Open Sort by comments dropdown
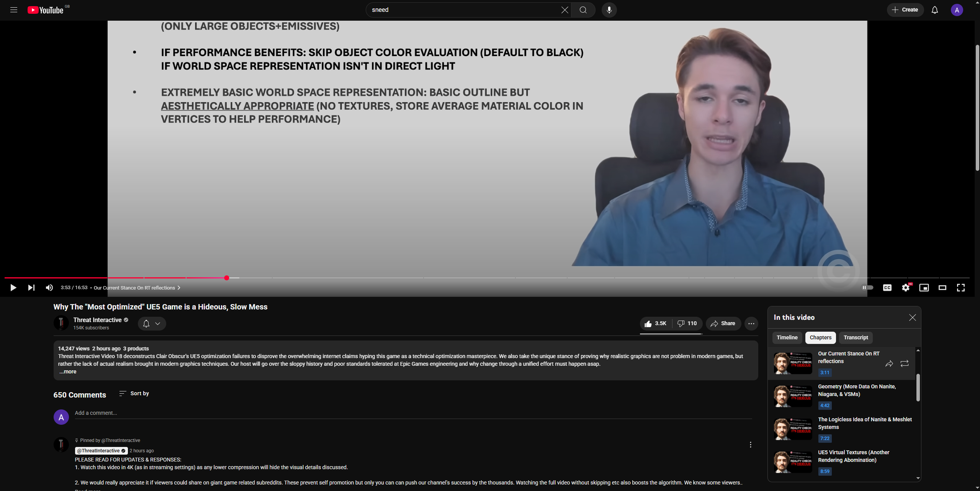This screenshot has width=980, height=491. coord(134,393)
